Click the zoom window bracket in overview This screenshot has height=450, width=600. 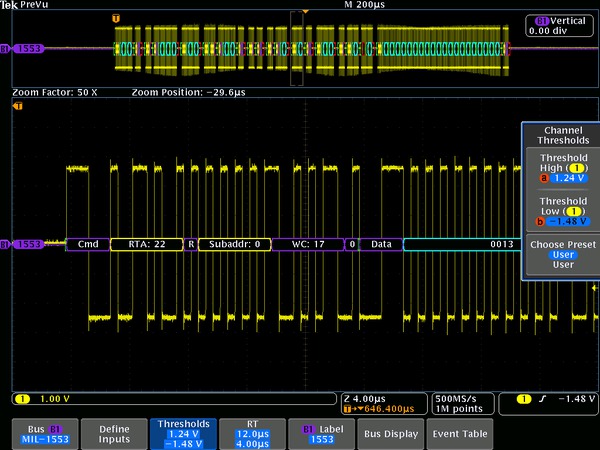297,48
